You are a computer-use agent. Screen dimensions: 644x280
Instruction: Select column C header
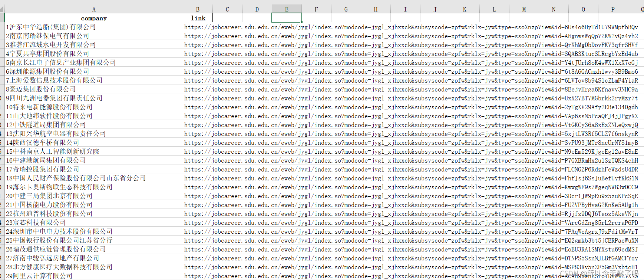(227, 9)
